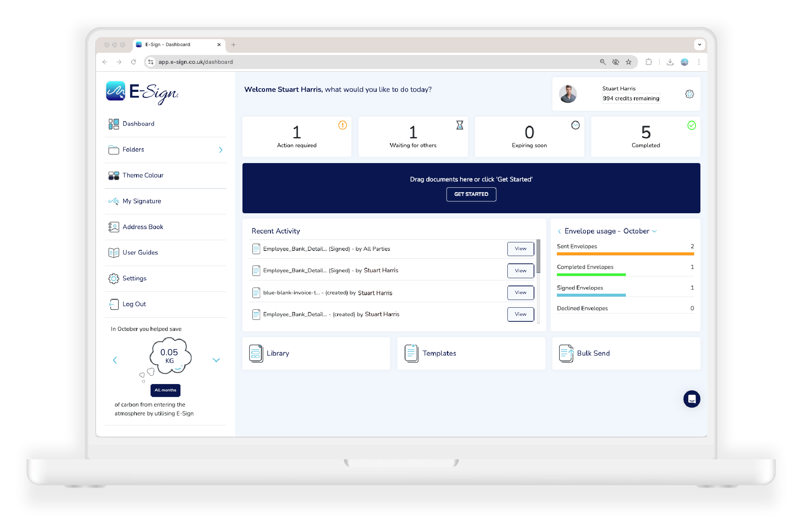Image resolution: width=803 pixels, height=532 pixels.
Task: View Employee_Bank_Detail signed by All Parties
Action: coord(520,249)
